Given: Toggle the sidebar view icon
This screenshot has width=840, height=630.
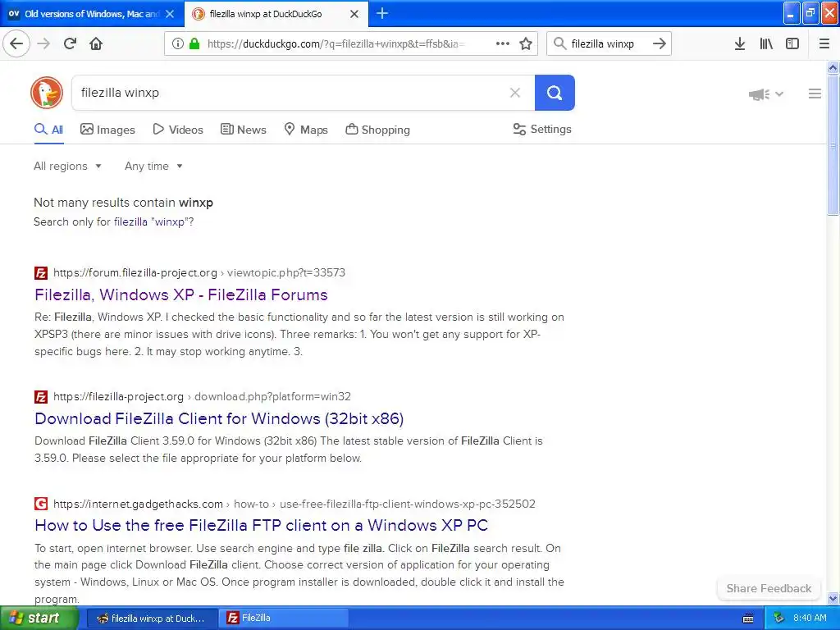Looking at the screenshot, I should [x=792, y=44].
